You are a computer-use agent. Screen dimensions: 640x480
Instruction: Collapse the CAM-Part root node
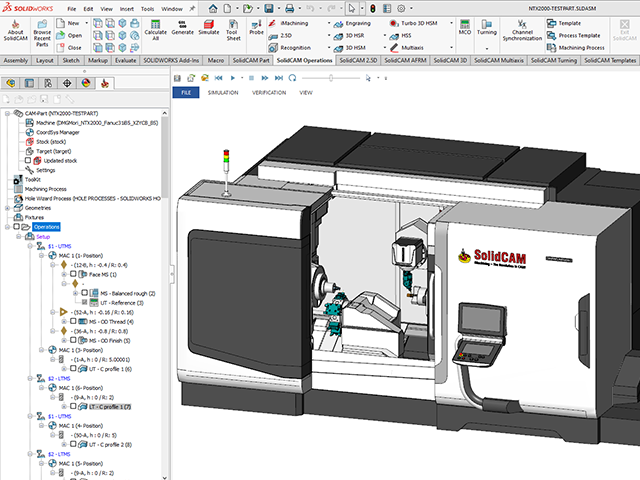coord(7,113)
